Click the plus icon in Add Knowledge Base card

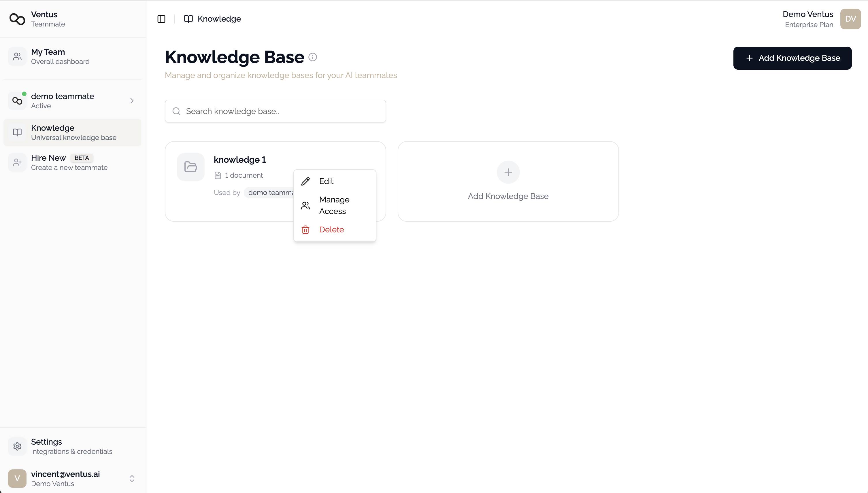click(x=507, y=172)
